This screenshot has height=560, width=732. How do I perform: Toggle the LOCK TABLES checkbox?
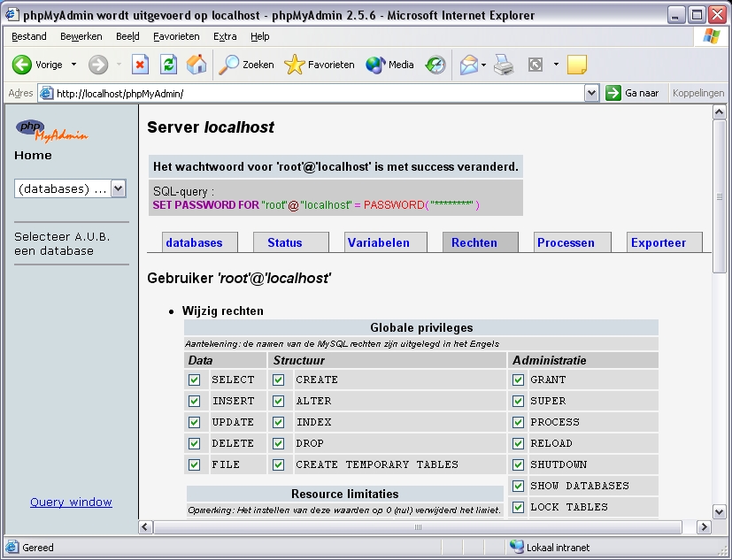[x=518, y=507]
